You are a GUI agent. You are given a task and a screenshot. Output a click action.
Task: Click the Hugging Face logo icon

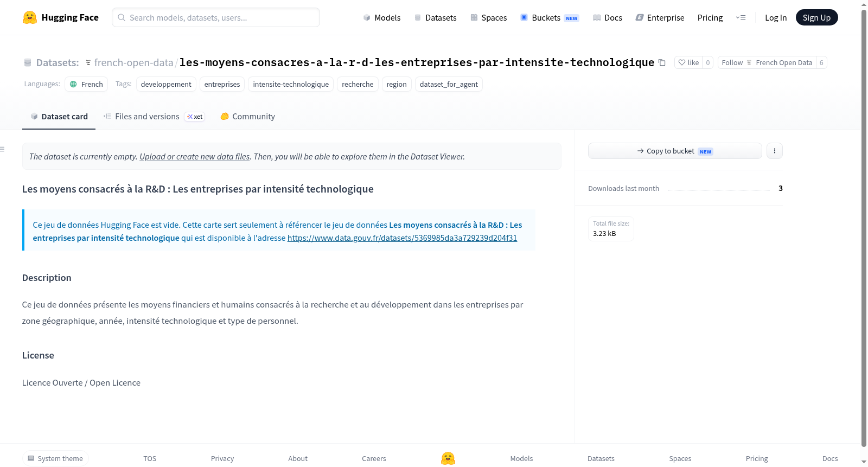30,17
